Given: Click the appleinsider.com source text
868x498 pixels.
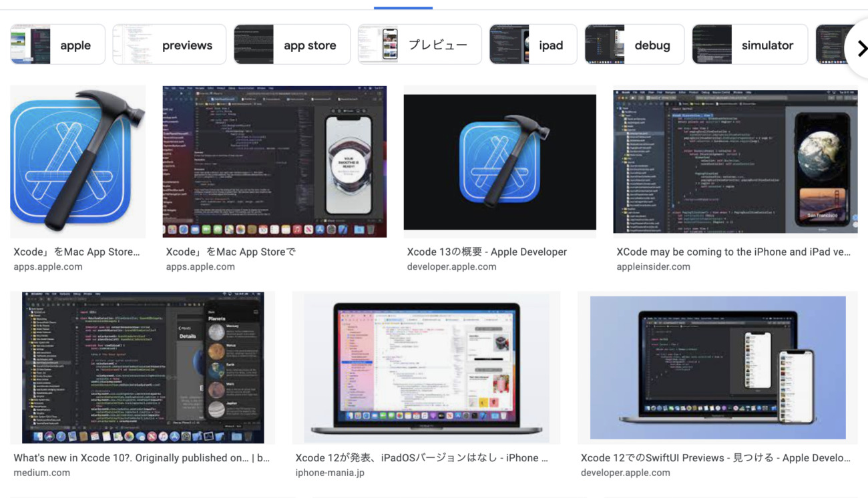Looking at the screenshot, I should [653, 266].
